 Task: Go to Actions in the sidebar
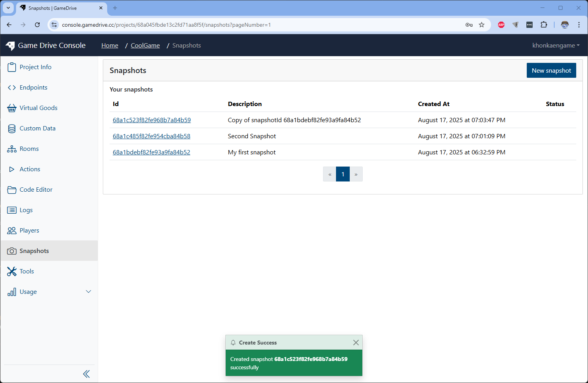pyautogui.click(x=30, y=169)
